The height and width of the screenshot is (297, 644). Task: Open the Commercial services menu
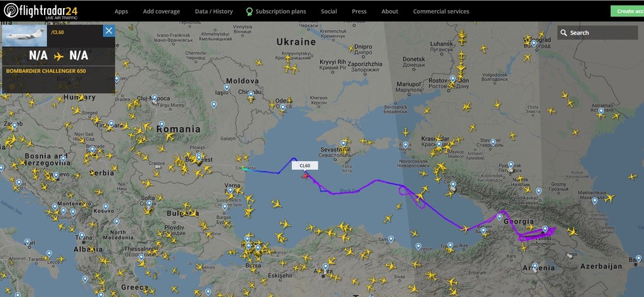(441, 11)
